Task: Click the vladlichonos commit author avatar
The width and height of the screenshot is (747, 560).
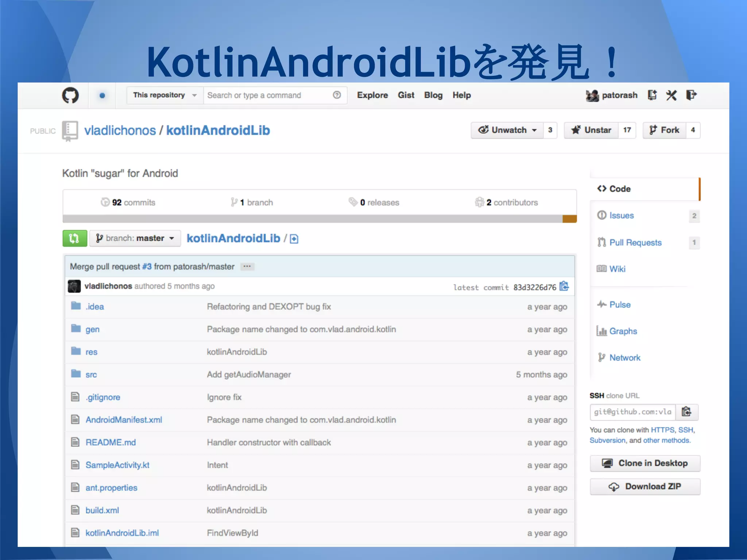Action: click(x=74, y=286)
